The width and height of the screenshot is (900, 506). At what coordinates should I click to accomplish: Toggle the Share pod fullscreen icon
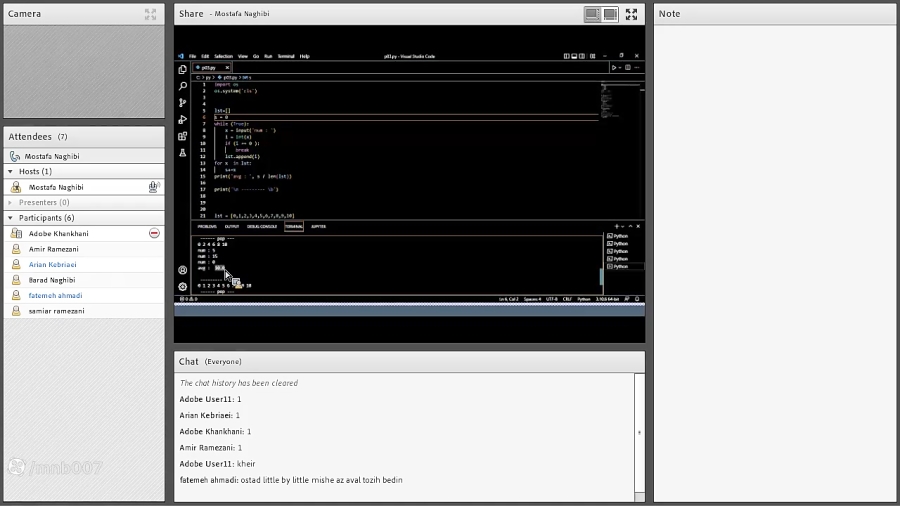[631, 14]
